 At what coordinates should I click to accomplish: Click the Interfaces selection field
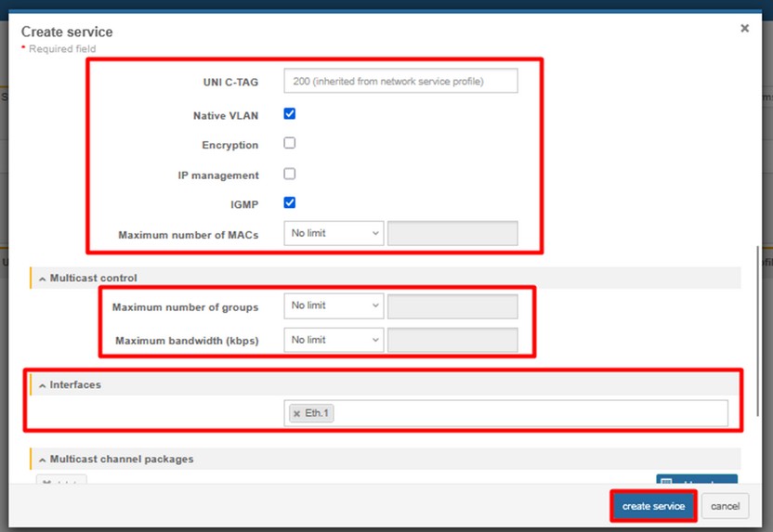(x=530, y=413)
